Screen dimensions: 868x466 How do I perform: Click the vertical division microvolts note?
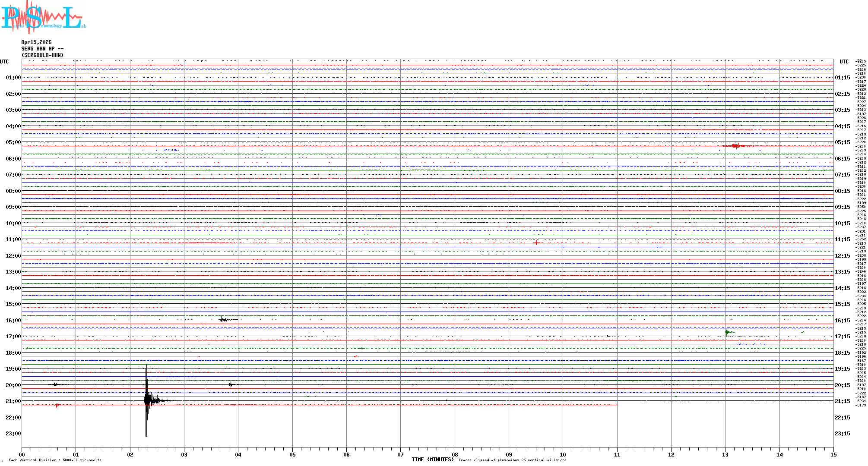[x=55, y=460]
